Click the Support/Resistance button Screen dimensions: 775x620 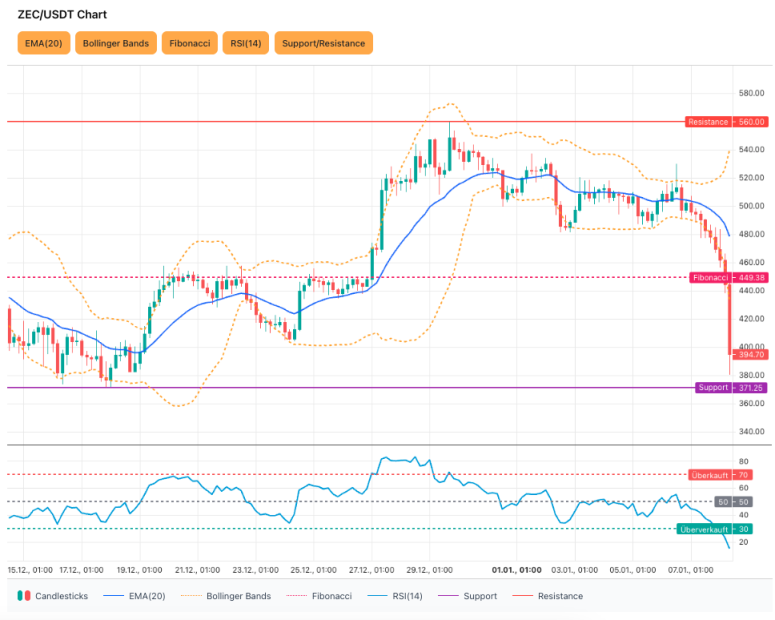tap(323, 43)
